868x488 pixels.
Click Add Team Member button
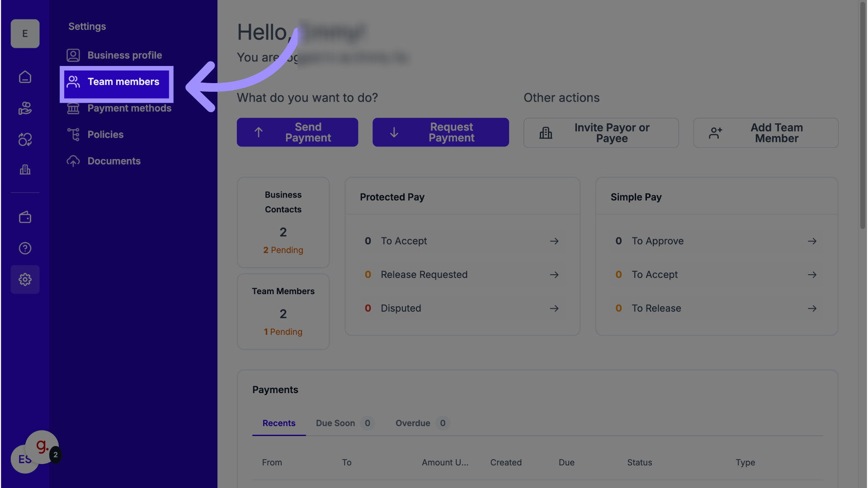(x=765, y=133)
